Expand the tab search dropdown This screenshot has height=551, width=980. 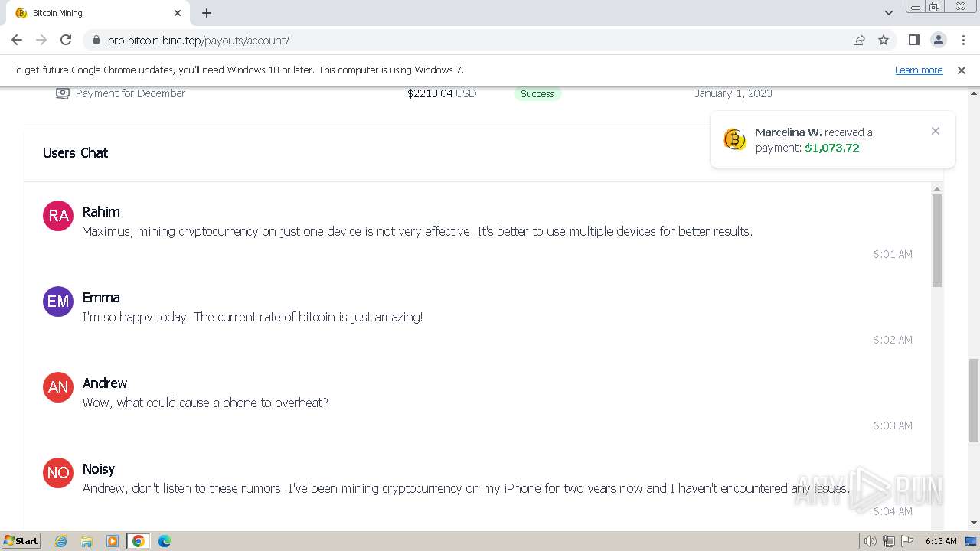click(889, 13)
